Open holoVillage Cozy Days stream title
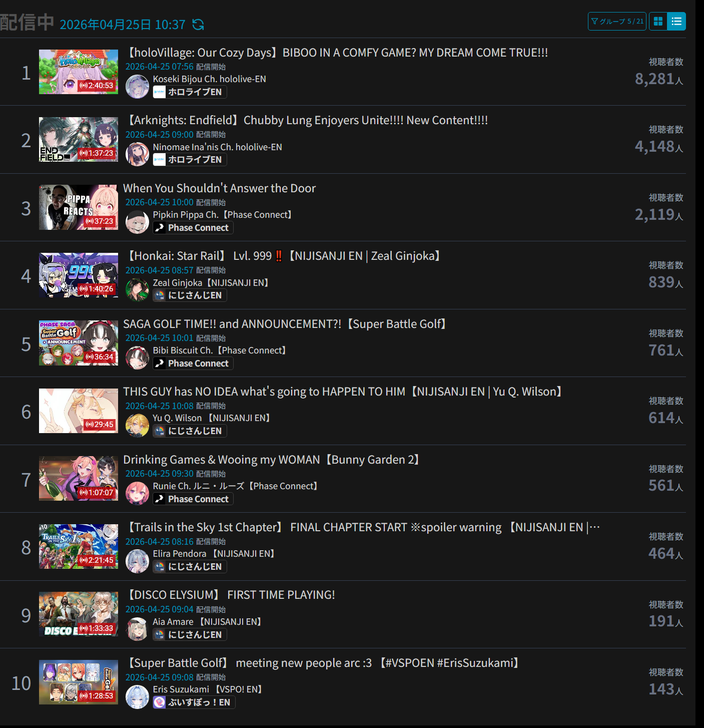Image resolution: width=704 pixels, height=728 pixels. point(336,53)
